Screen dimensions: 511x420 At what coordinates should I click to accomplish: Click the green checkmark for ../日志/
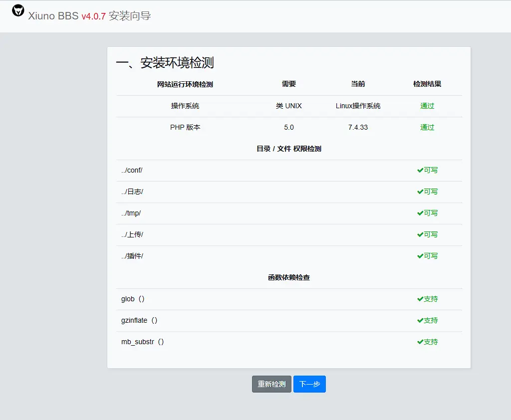420,192
